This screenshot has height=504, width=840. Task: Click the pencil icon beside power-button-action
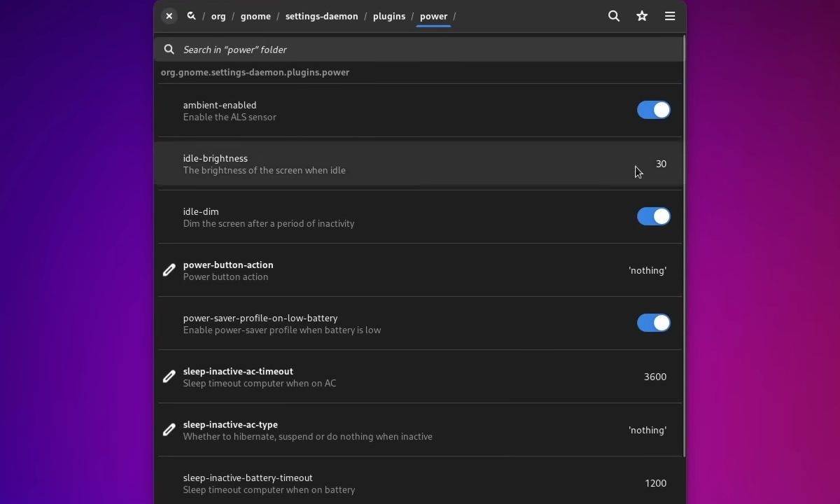pyautogui.click(x=169, y=270)
